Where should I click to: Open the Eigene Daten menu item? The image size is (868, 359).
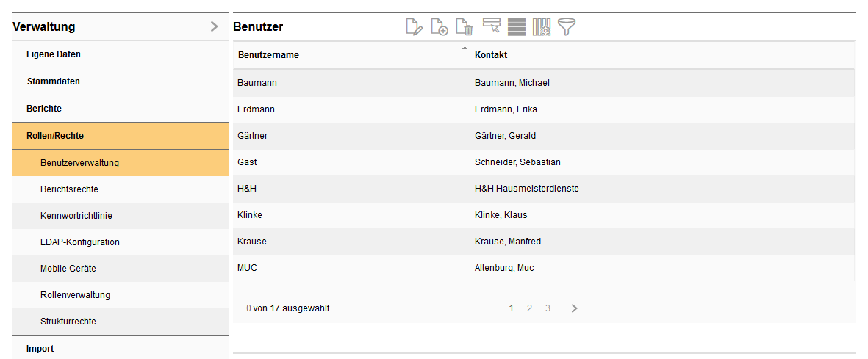tap(54, 54)
